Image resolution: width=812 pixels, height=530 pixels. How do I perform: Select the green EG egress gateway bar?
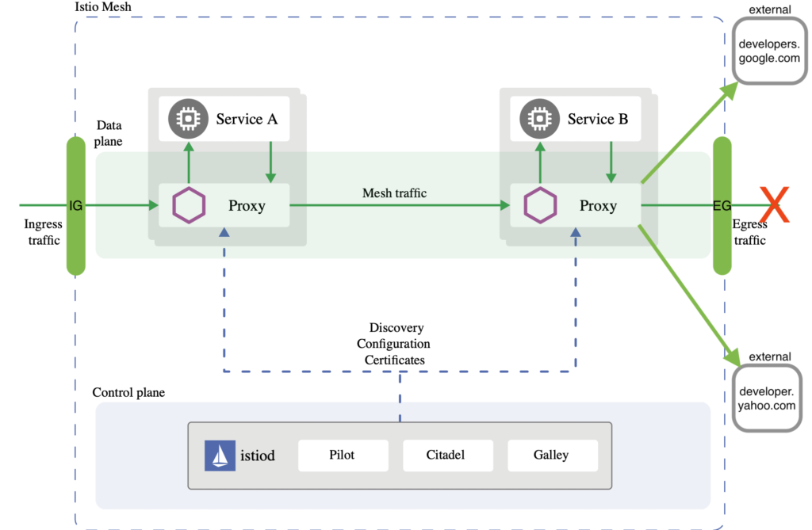[722, 206]
